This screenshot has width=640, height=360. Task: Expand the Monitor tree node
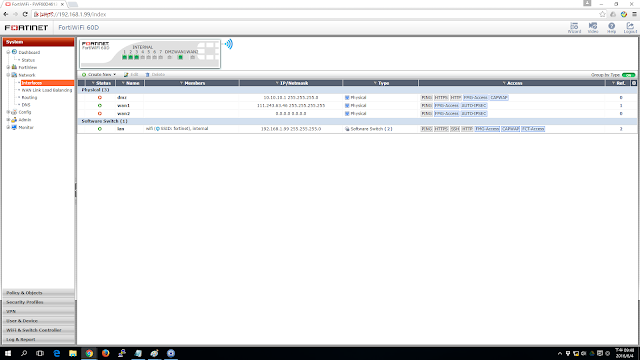point(8,127)
